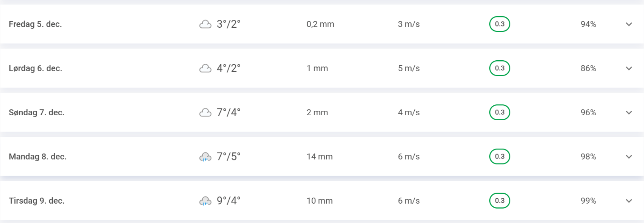Click the rain icon on Tirsdag 9. dec.
This screenshot has height=223, width=644.
[x=205, y=201]
